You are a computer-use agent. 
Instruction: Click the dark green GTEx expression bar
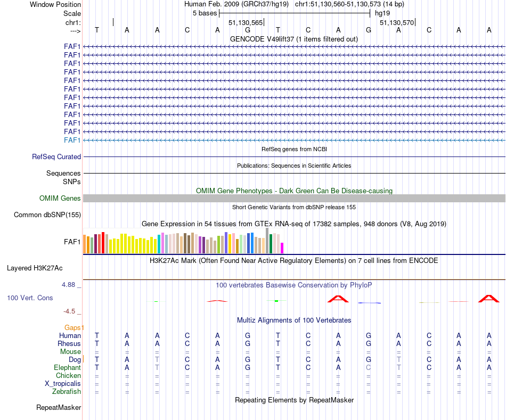pos(271,244)
